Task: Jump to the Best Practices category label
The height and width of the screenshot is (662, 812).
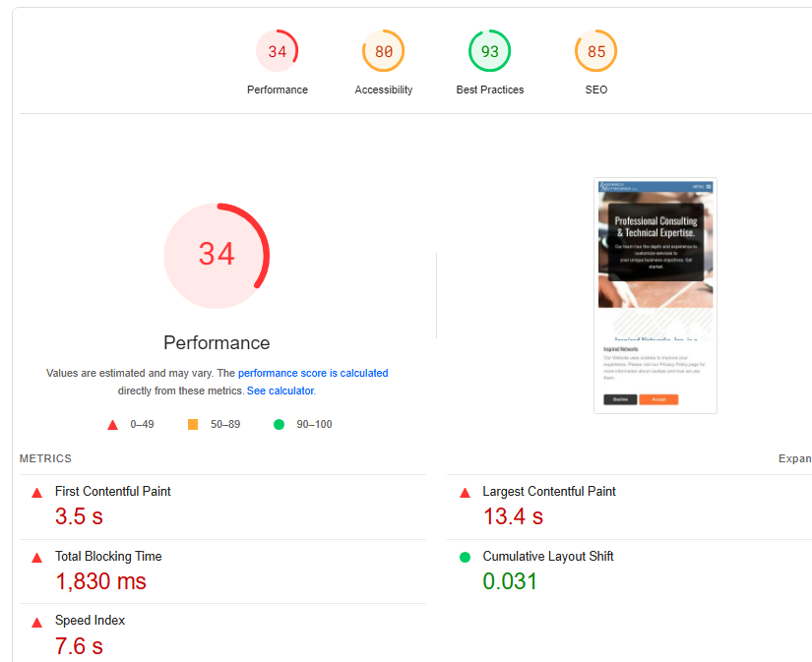Action: click(489, 90)
